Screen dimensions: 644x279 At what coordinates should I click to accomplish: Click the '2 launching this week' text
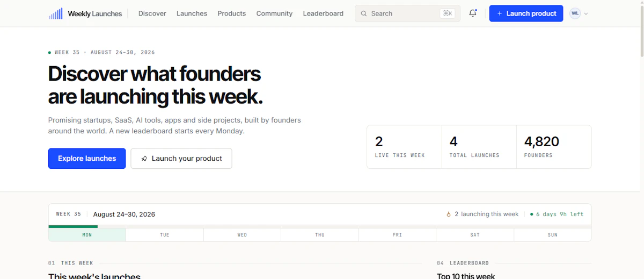[486, 214]
